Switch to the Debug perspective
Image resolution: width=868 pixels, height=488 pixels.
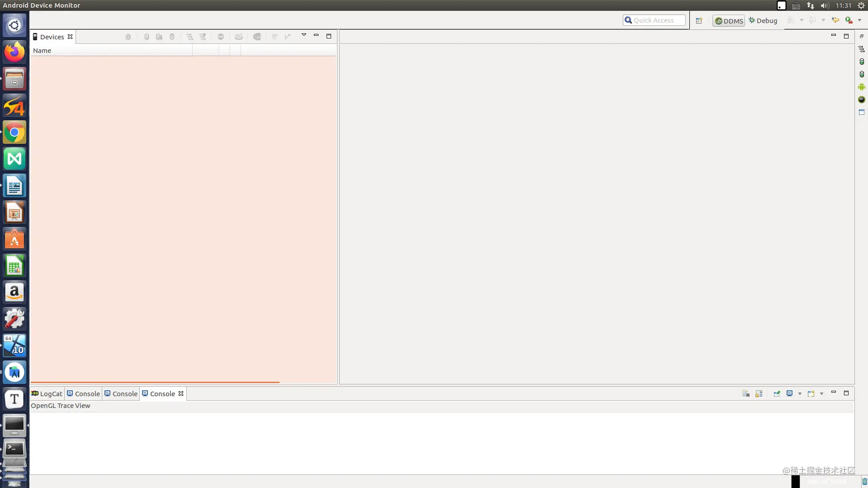click(763, 21)
